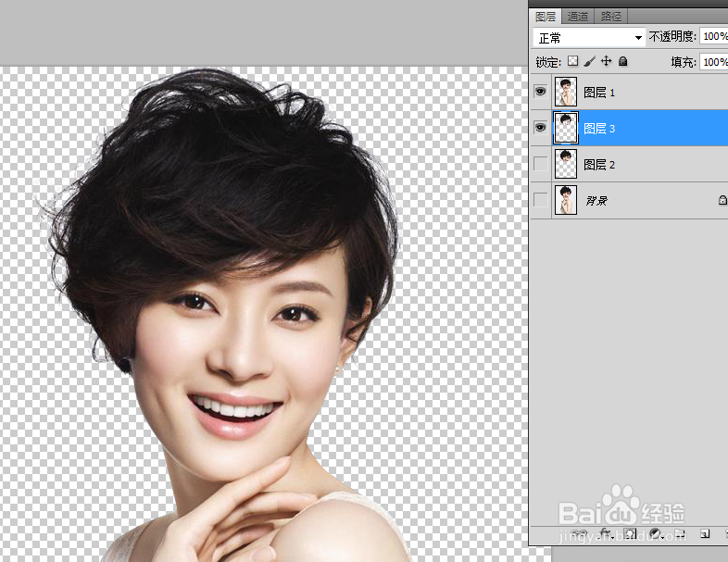The image size is (728, 562).
Task: Select the 背景 layer thumbnail
Action: [566, 200]
